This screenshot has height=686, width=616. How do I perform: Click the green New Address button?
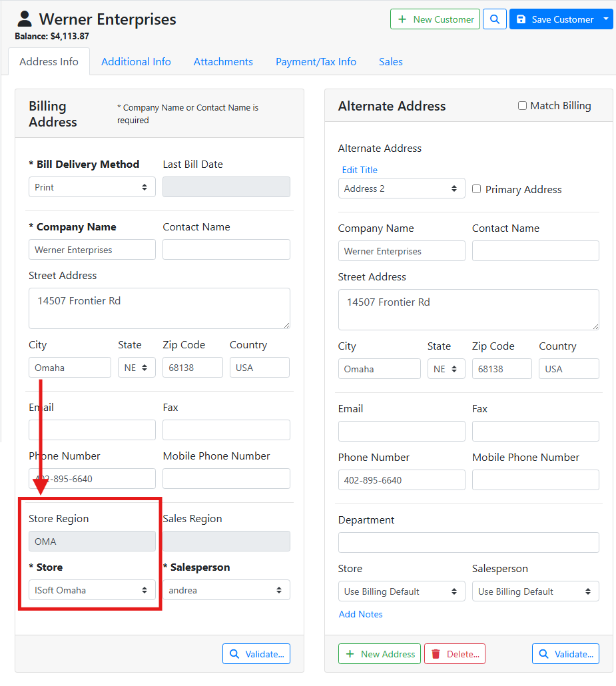click(x=380, y=654)
